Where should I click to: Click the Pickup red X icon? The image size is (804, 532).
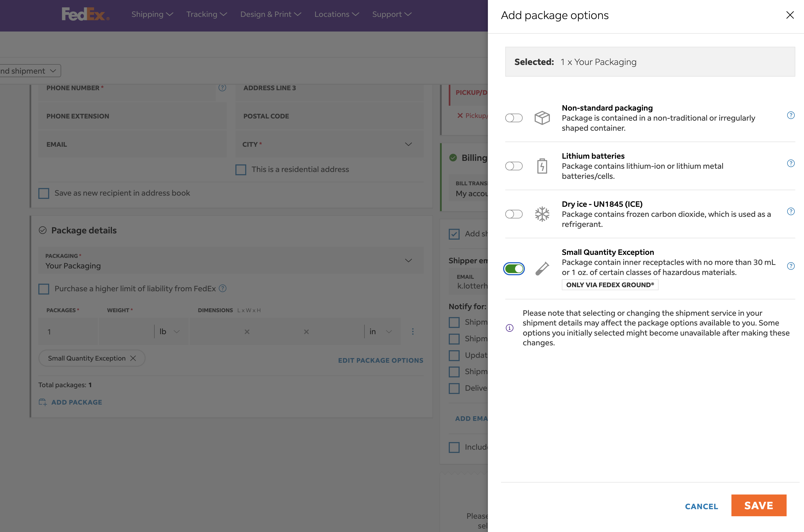point(460,115)
